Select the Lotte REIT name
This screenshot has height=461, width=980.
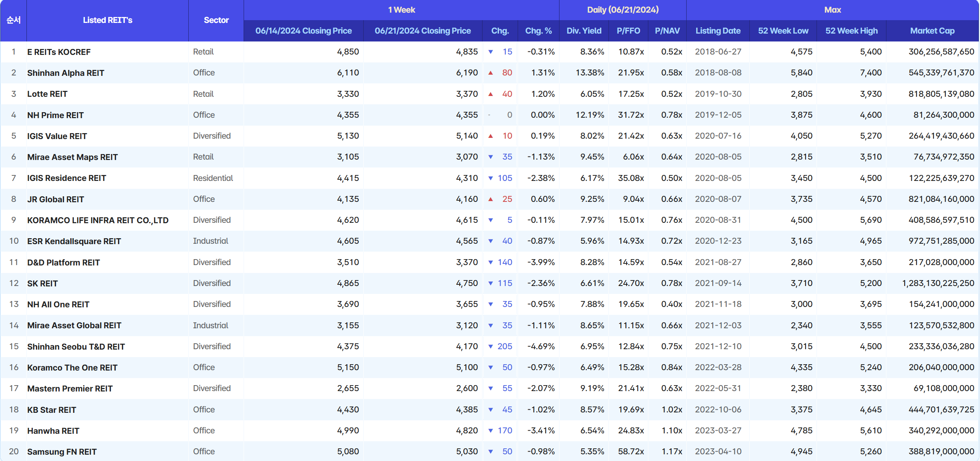click(x=47, y=94)
